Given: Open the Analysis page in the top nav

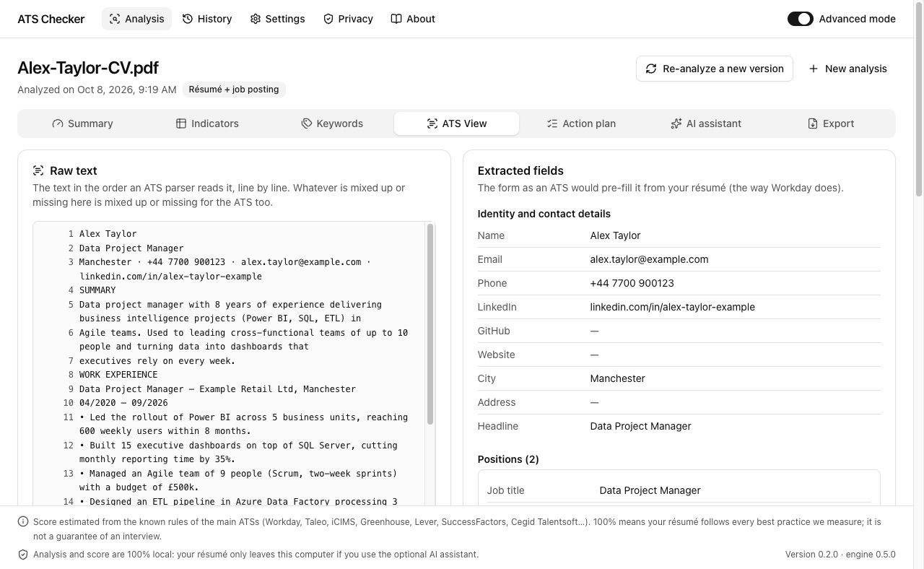Looking at the screenshot, I should click(136, 19).
